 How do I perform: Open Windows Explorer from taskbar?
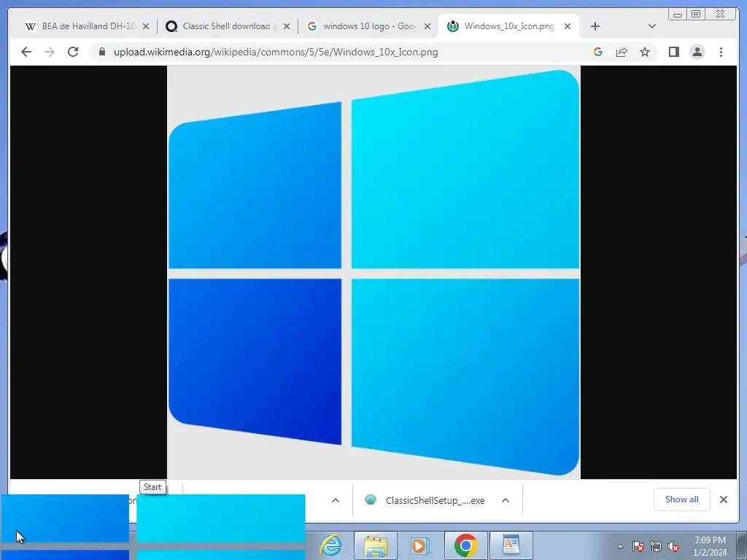(376, 545)
